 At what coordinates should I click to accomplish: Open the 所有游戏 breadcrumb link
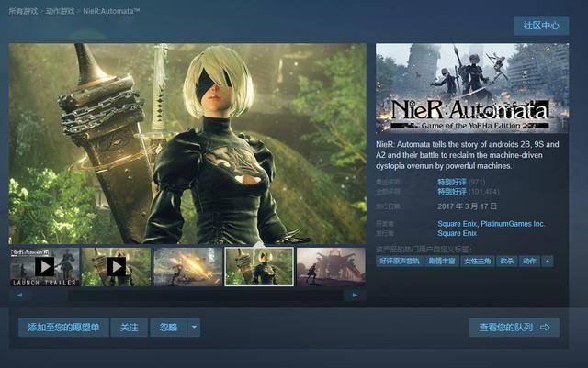coord(23,11)
